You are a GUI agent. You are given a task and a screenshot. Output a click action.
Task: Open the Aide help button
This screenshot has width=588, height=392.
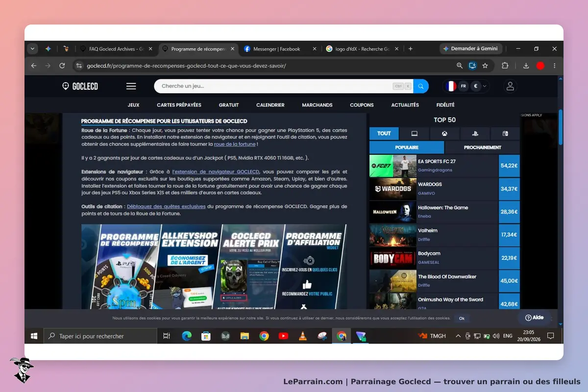534,318
